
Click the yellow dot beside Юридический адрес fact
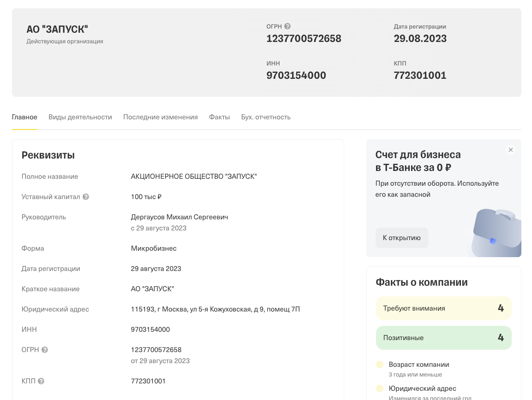coord(380,388)
